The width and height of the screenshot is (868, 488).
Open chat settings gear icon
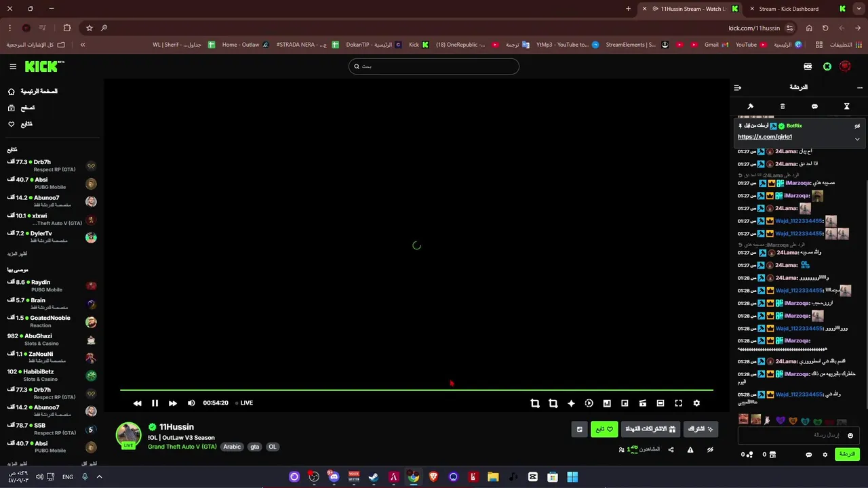(x=825, y=455)
